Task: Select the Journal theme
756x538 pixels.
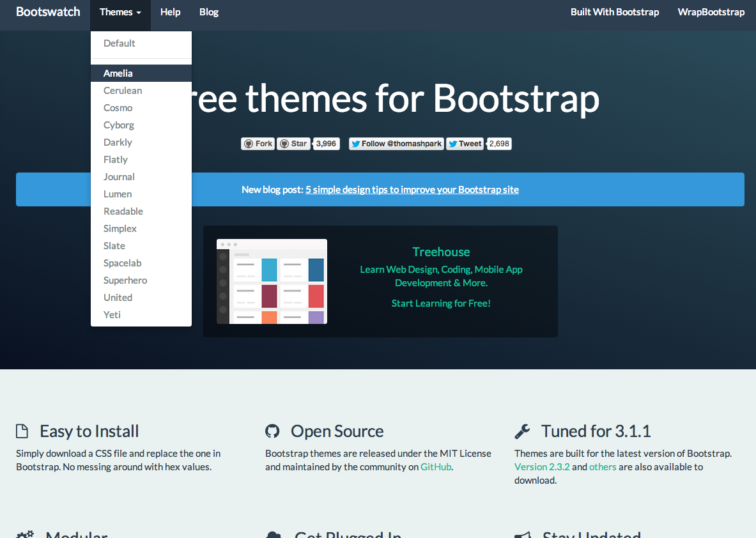Action: coord(141,177)
